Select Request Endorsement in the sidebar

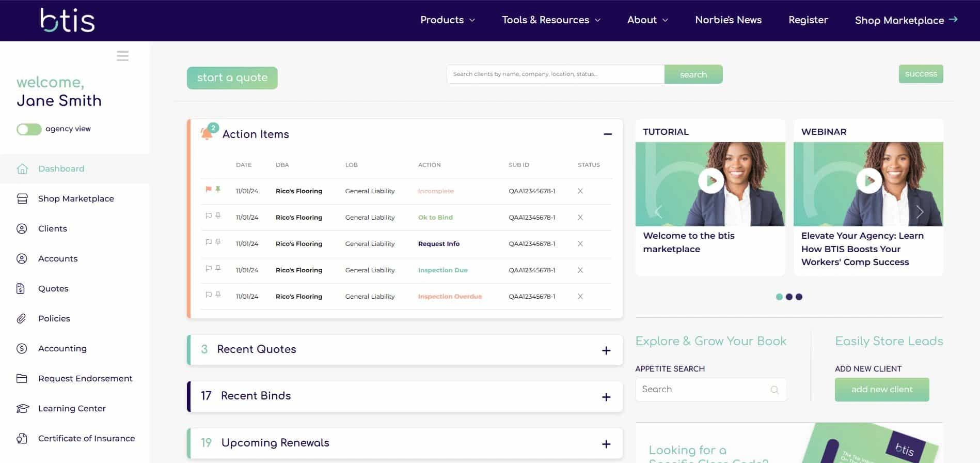click(85, 379)
